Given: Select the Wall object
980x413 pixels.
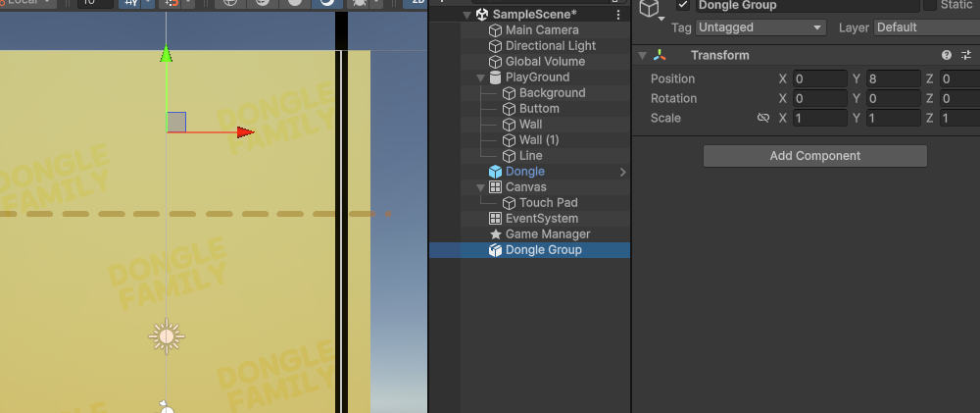Looking at the screenshot, I should click(x=530, y=124).
